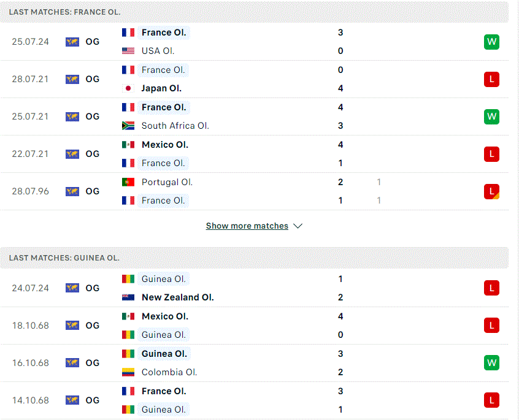This screenshot has width=519, height=420.
Task: Click the L badge for Portugal vs France match
Action: pos(491,191)
